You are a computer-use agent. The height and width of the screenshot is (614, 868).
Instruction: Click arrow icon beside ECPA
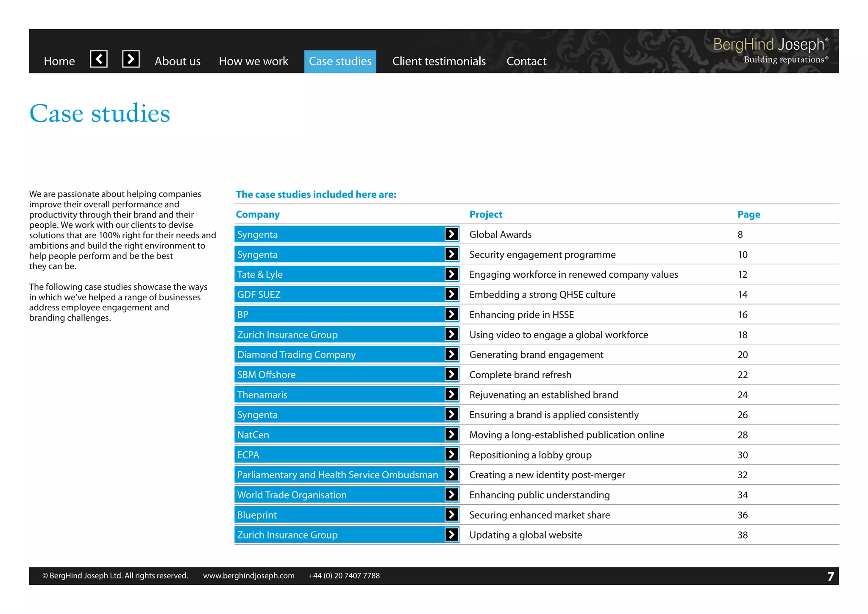tap(451, 455)
